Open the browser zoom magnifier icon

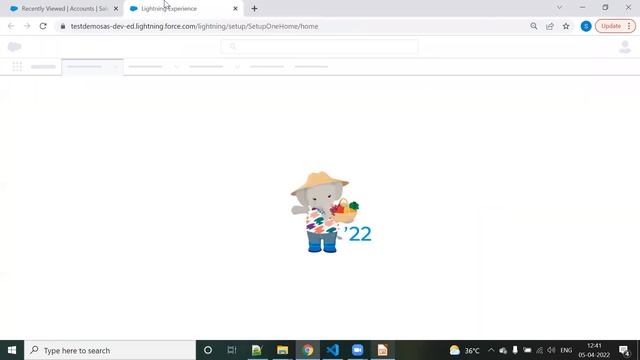click(x=533, y=26)
